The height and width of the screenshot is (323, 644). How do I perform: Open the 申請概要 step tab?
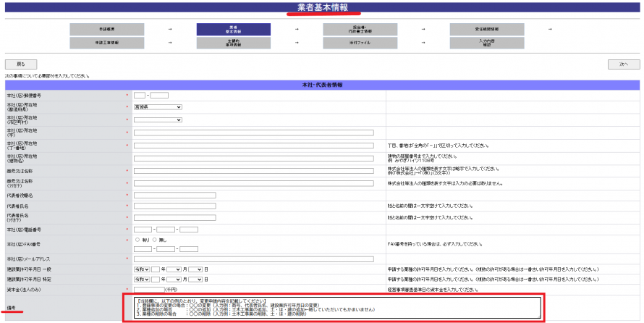pos(107,30)
